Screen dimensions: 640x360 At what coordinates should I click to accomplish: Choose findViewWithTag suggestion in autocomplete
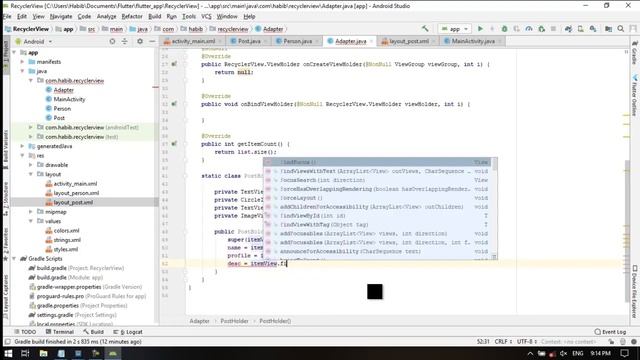pos(378,225)
